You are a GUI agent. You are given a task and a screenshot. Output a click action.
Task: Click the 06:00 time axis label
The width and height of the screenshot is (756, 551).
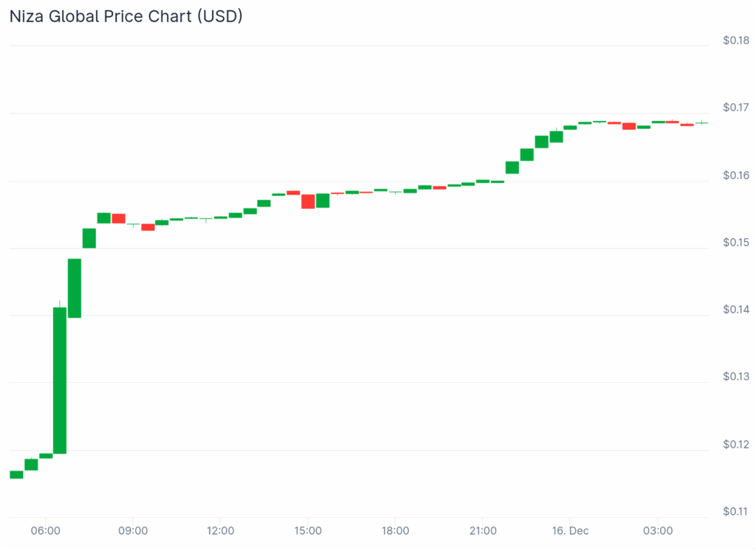(x=46, y=530)
